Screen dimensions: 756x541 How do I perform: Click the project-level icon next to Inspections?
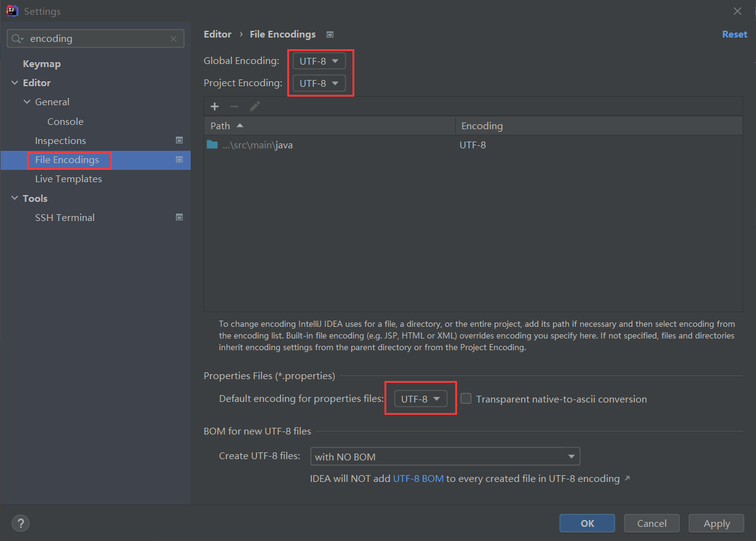(x=179, y=140)
